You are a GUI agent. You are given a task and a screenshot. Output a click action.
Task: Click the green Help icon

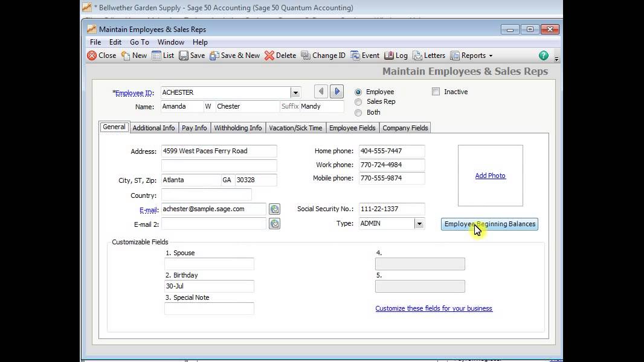point(543,56)
